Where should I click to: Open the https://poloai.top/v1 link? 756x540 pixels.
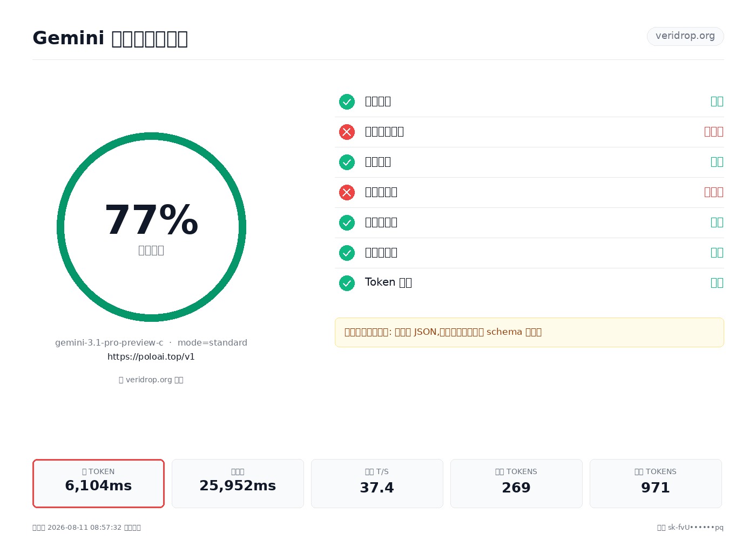click(151, 356)
